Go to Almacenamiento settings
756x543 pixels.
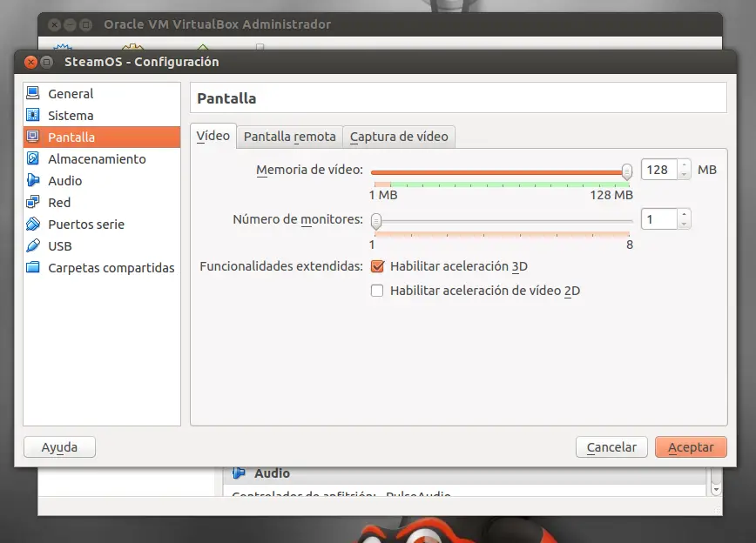pyautogui.click(x=102, y=158)
